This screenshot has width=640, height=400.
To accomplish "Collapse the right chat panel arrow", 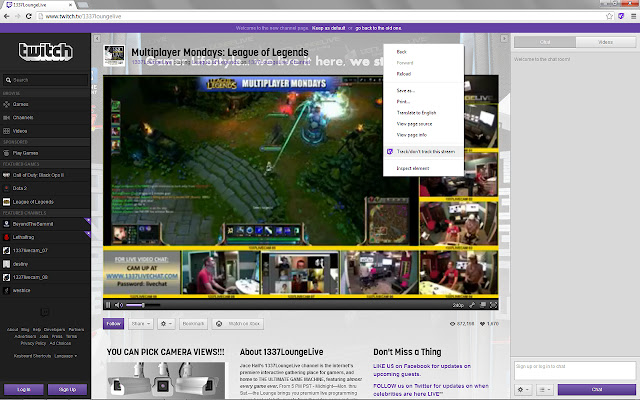I will pos(504,38).
